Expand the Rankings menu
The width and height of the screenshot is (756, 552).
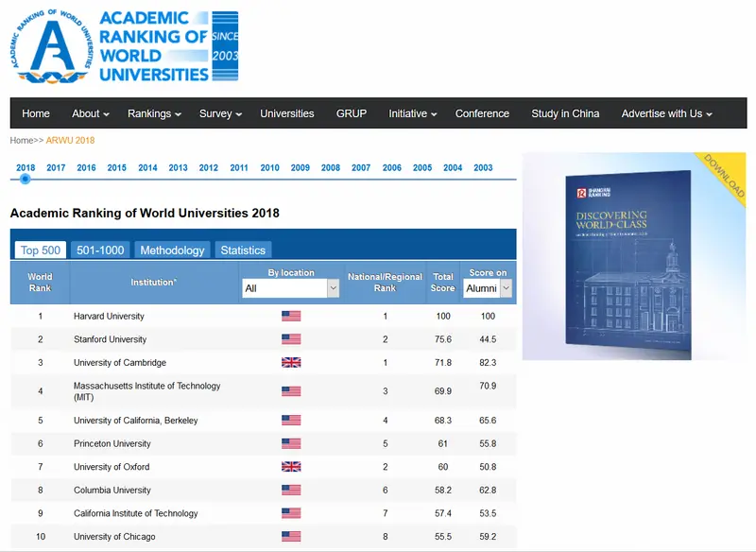[x=154, y=113]
